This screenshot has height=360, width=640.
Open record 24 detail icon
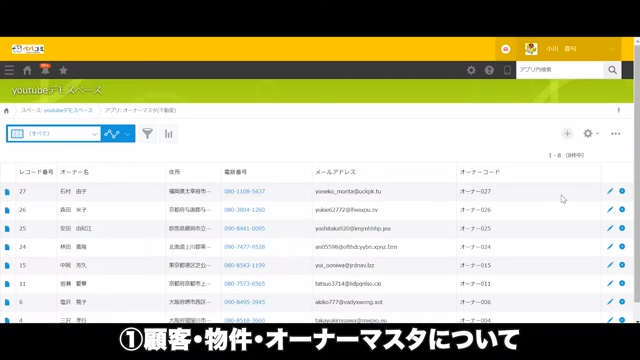coord(7,247)
